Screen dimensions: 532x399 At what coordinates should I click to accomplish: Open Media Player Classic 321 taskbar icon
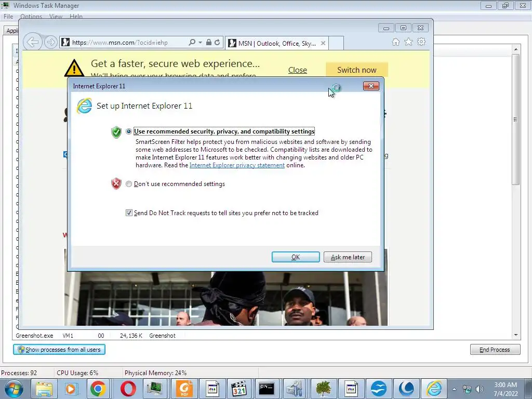(x=239, y=389)
